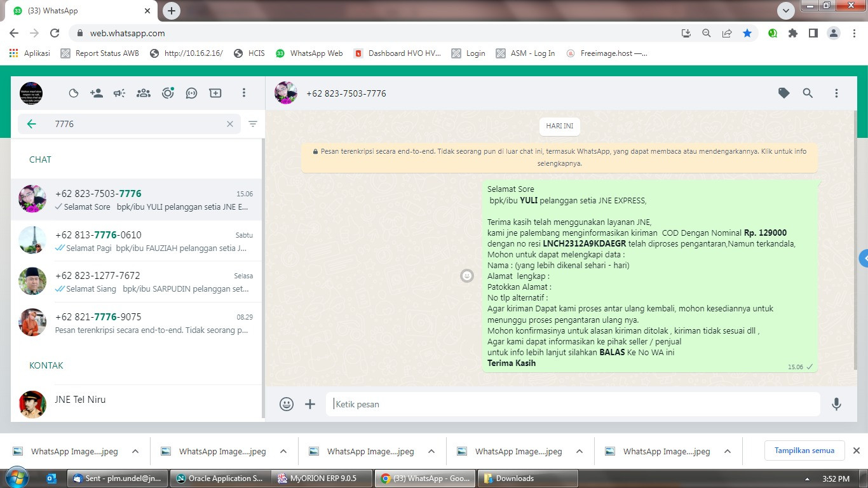Open chat +62 821-7776-9075

[x=137, y=323]
